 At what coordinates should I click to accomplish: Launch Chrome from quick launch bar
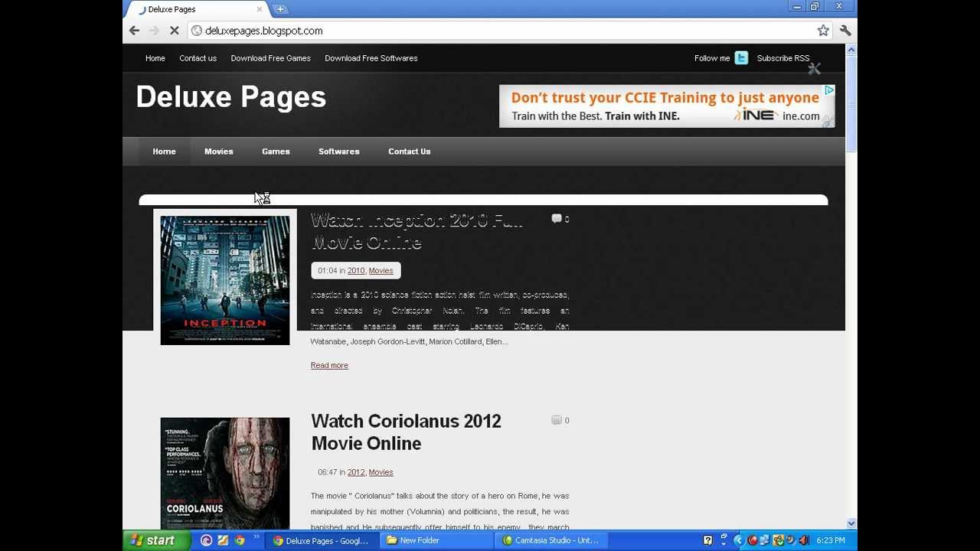click(240, 540)
